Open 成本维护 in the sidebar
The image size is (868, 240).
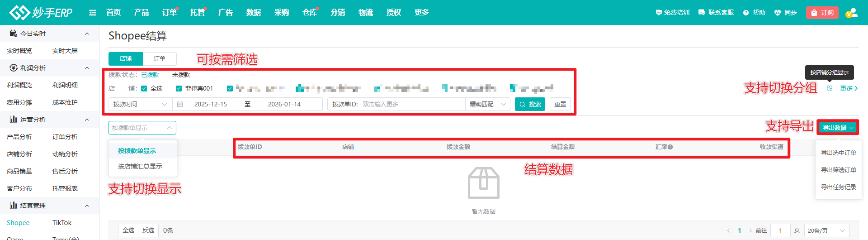(65, 102)
